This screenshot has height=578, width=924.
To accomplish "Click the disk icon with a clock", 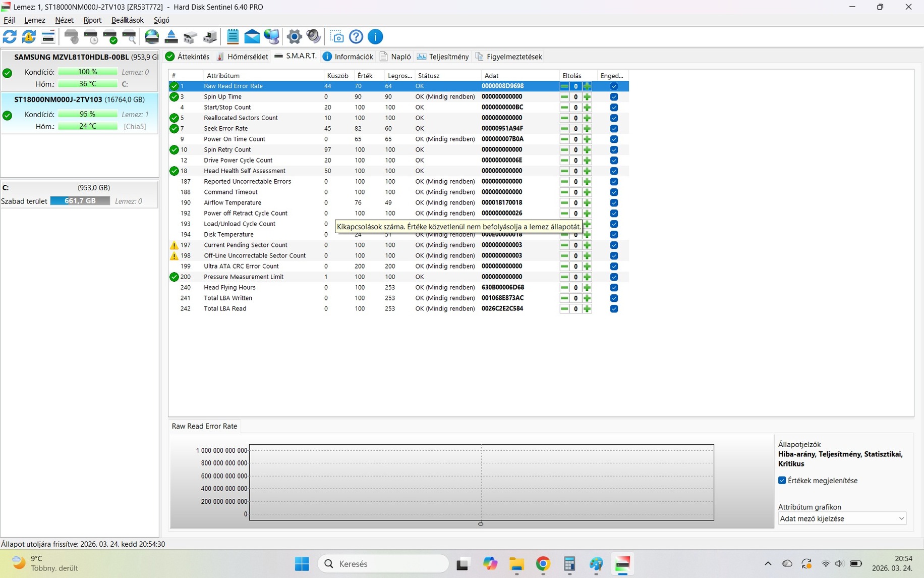I will tap(91, 37).
